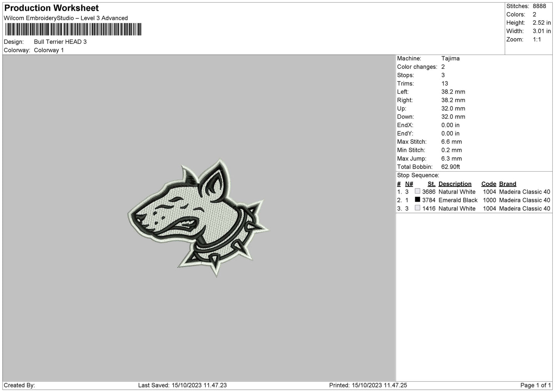The width and height of the screenshot is (555, 392).
Task: Click the 'Stop Sequence:' heading
Action: (418, 175)
